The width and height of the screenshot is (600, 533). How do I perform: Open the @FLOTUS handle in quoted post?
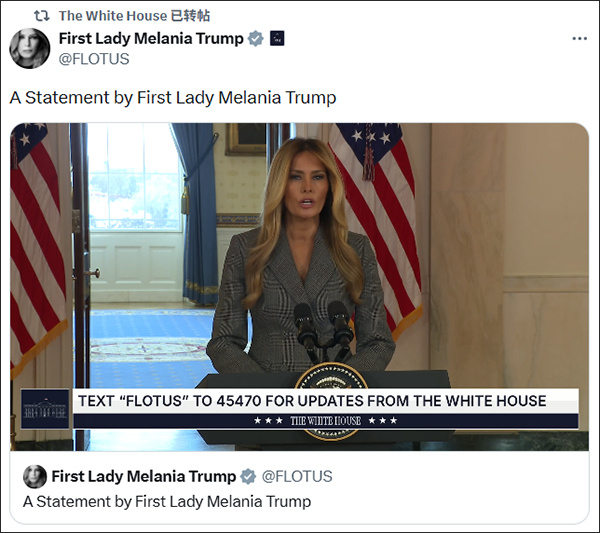click(297, 476)
